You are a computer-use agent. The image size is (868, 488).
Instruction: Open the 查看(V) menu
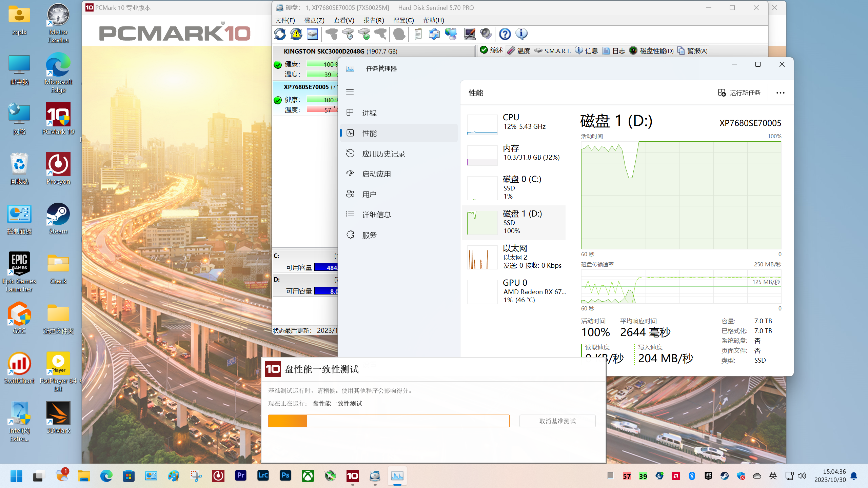pos(344,20)
